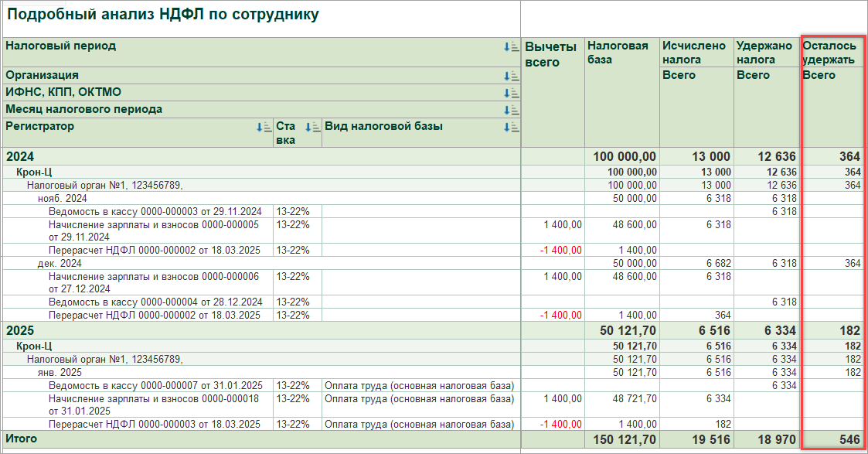Open 'Перерасчет НДФЛ 0000-000002' under нояб. 2024

(x=154, y=251)
